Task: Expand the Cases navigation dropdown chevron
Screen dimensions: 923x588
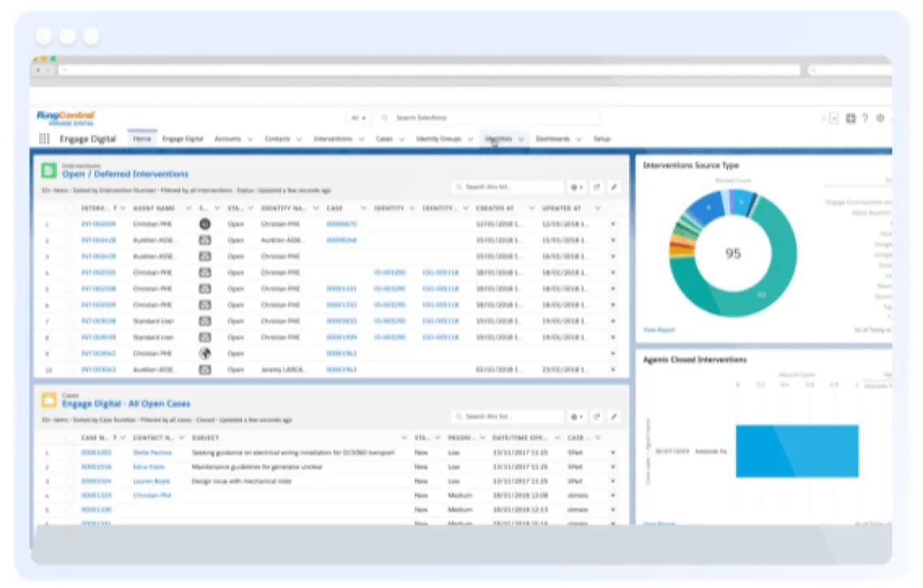Action: tap(401, 139)
